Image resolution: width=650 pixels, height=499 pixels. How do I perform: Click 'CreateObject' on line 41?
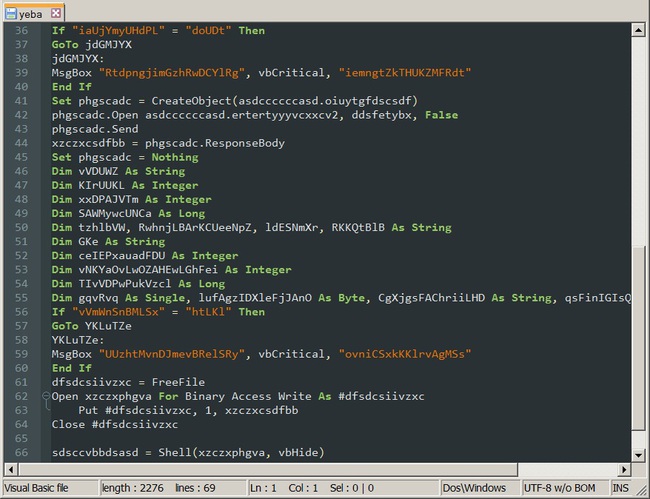click(191, 101)
